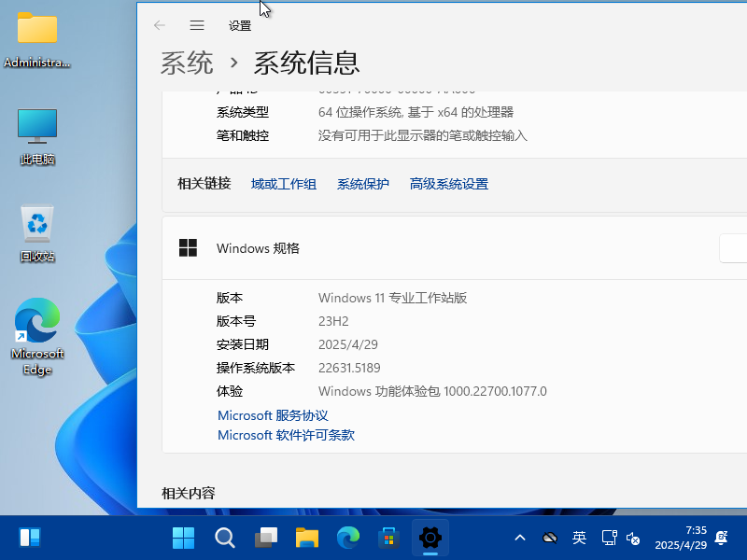Click the Windows 11 专业工作站版 edition text
Screen dimensions: 747x560
[x=392, y=298]
